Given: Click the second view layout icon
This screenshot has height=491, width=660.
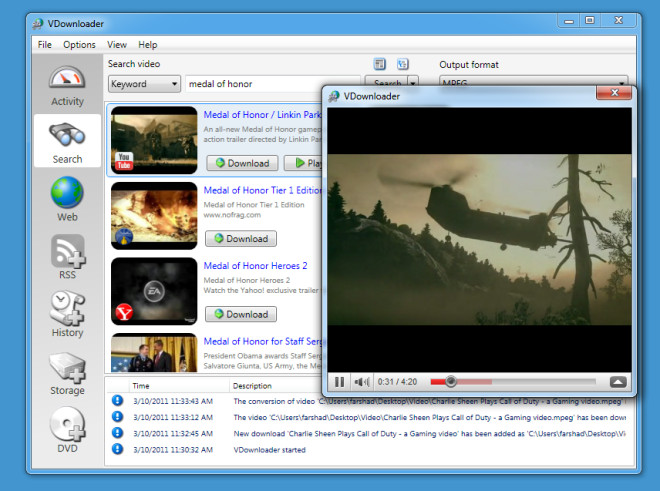Looking at the screenshot, I should pyautogui.click(x=403, y=64).
